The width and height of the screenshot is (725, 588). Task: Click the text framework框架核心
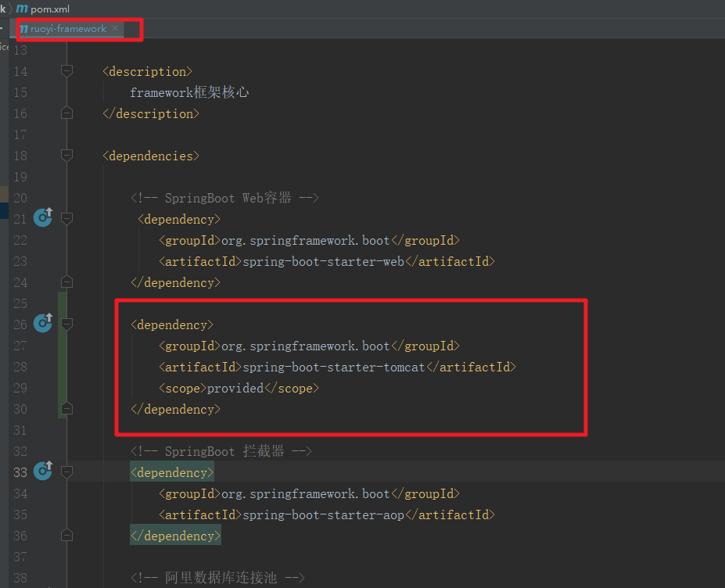pos(189,92)
